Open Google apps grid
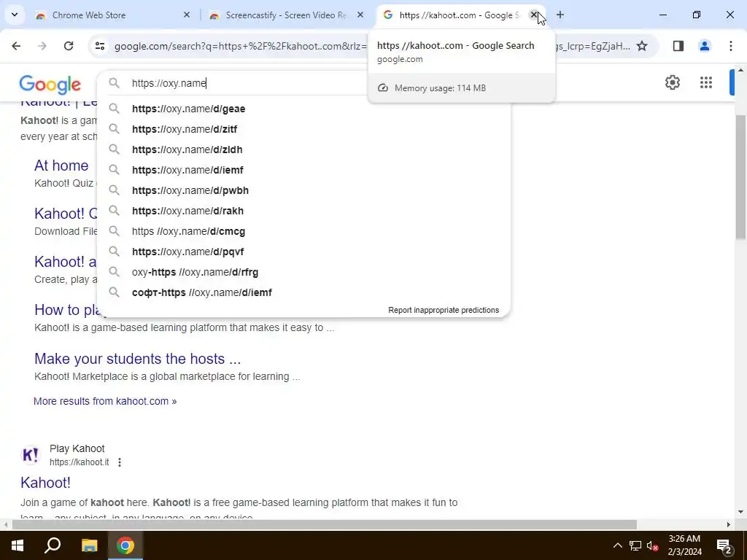This screenshot has height=560, width=747. click(x=706, y=82)
